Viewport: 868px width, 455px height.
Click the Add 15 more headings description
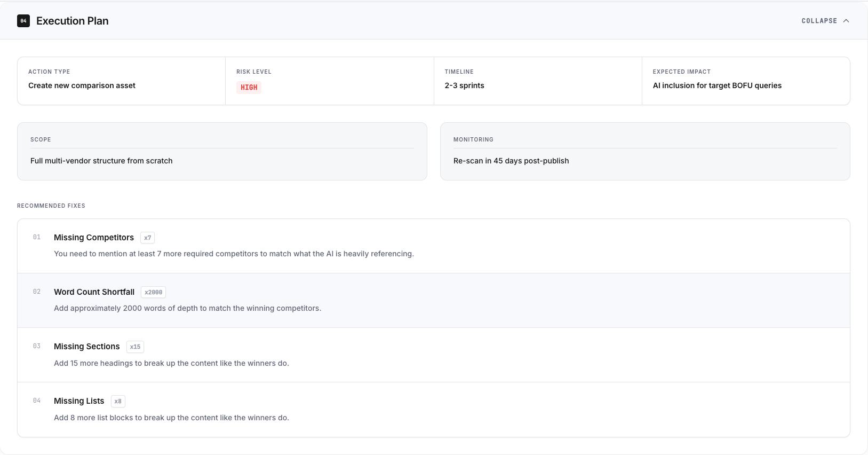coord(171,363)
